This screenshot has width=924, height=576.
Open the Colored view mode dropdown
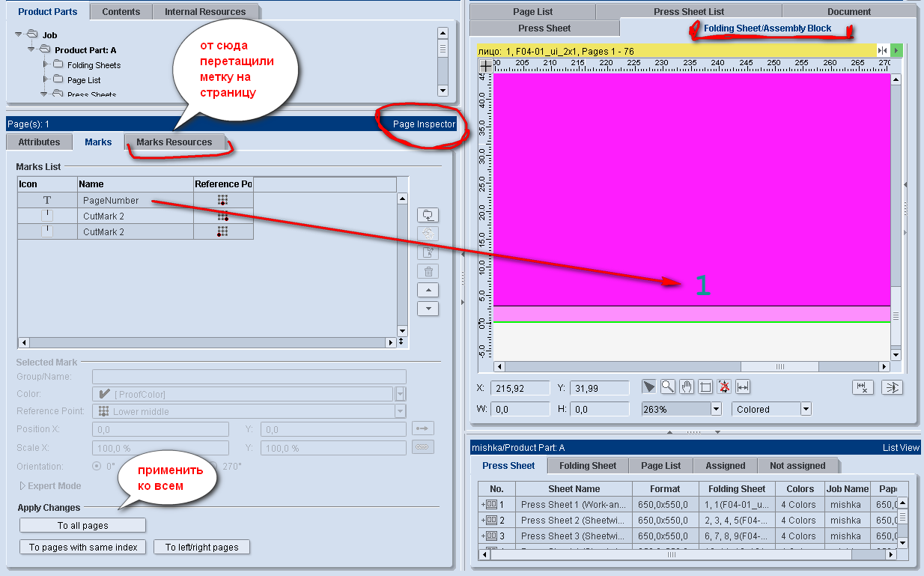(806, 409)
